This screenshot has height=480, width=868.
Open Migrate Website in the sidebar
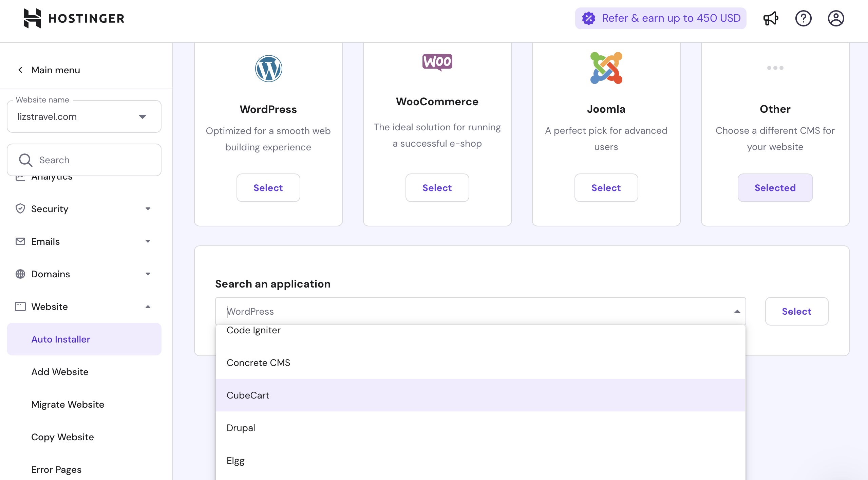pyautogui.click(x=68, y=404)
